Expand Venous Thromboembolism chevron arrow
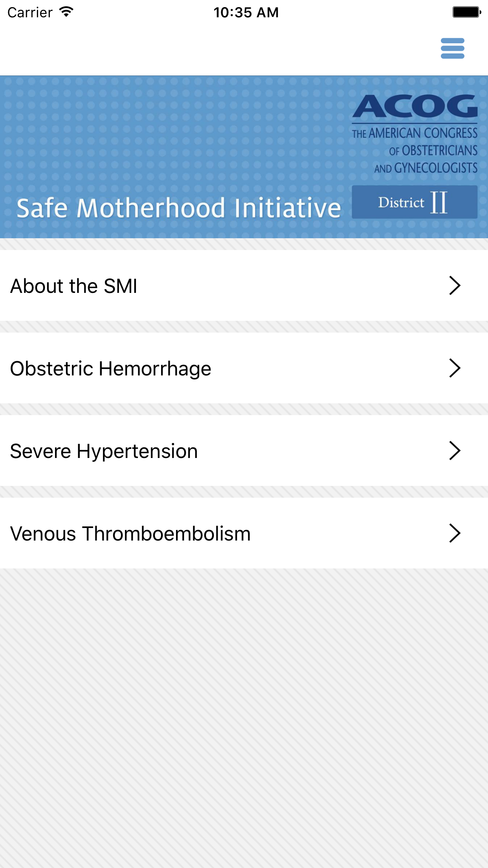The height and width of the screenshot is (868, 488). click(454, 533)
